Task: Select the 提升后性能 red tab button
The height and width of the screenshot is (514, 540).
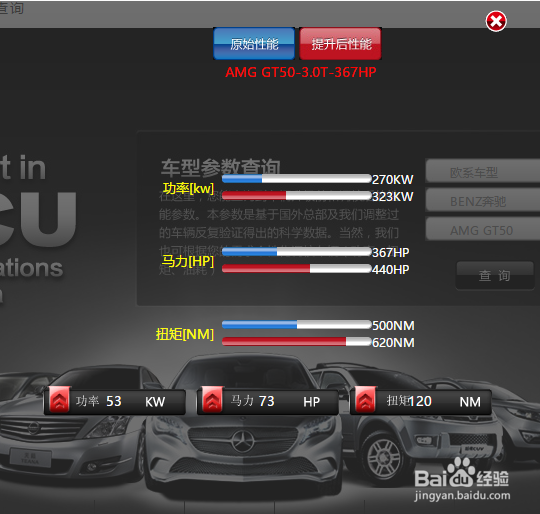Action: click(341, 44)
